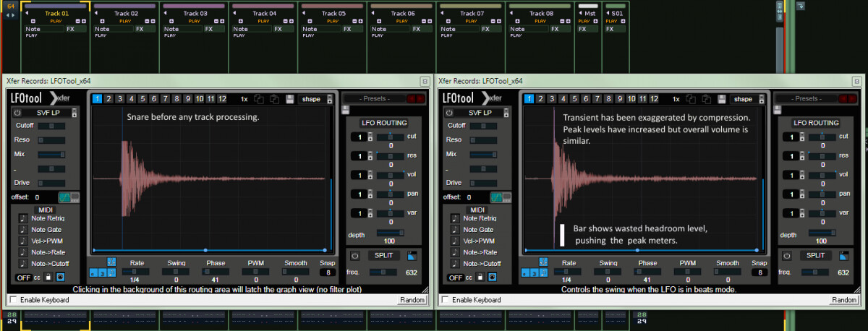Toggle Note Retrig in left LFOTool MIDI section
The width and height of the screenshot is (868, 331).
tap(22, 218)
